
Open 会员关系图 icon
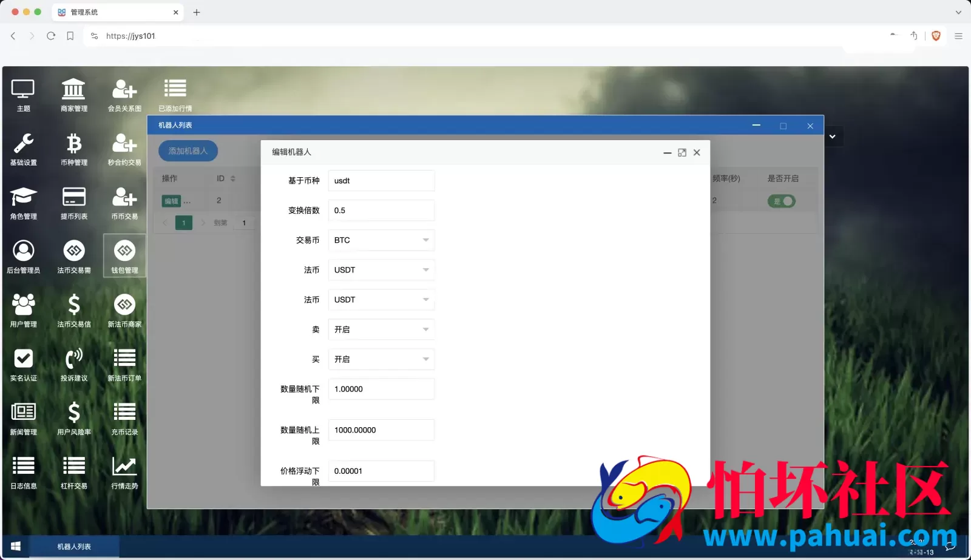pyautogui.click(x=124, y=95)
